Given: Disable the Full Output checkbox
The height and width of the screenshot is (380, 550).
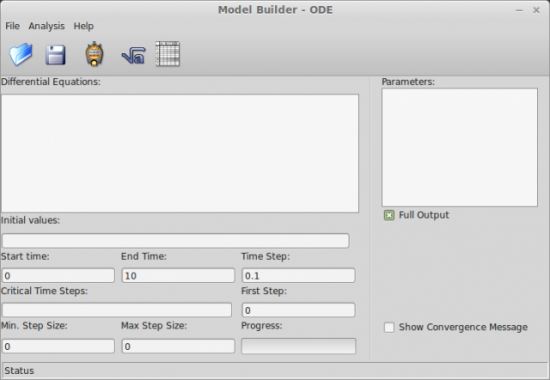Looking at the screenshot, I should pos(389,215).
